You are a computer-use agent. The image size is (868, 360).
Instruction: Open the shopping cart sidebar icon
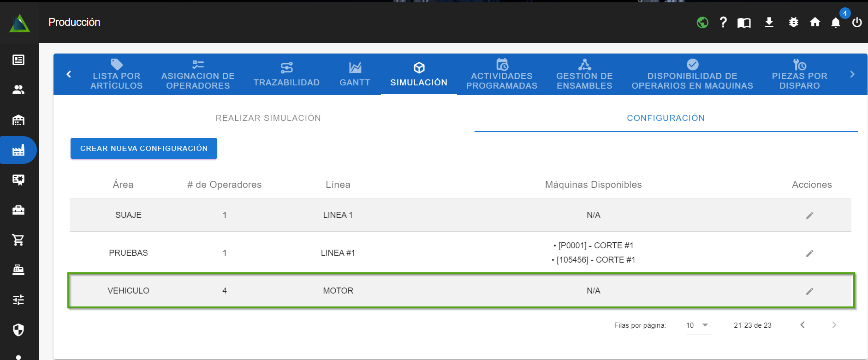[18, 240]
